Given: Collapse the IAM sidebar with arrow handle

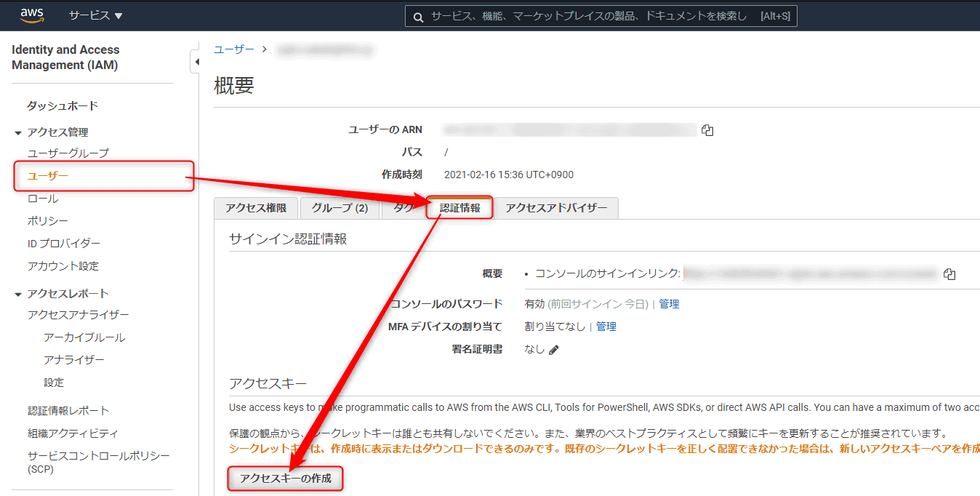Looking at the screenshot, I should [196, 63].
